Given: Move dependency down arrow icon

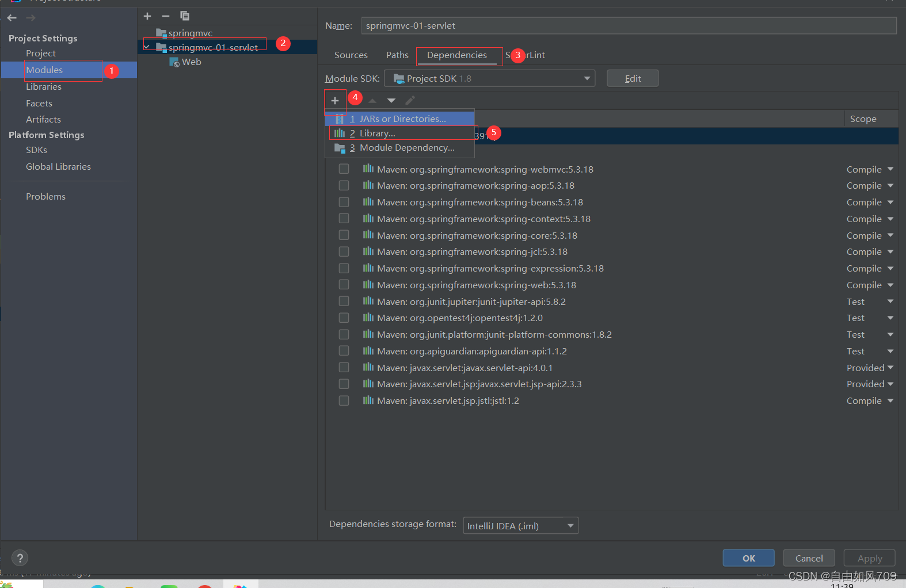Looking at the screenshot, I should pyautogui.click(x=391, y=101).
